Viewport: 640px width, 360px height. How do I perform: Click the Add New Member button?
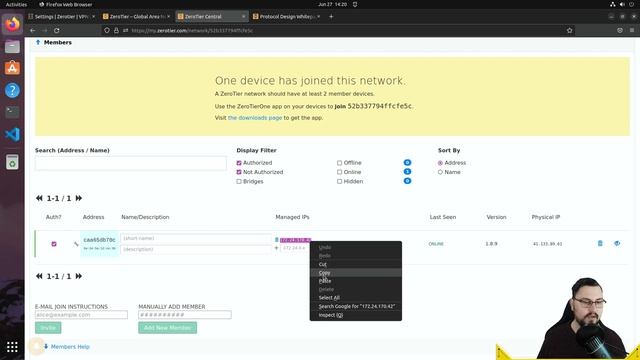pyautogui.click(x=167, y=328)
